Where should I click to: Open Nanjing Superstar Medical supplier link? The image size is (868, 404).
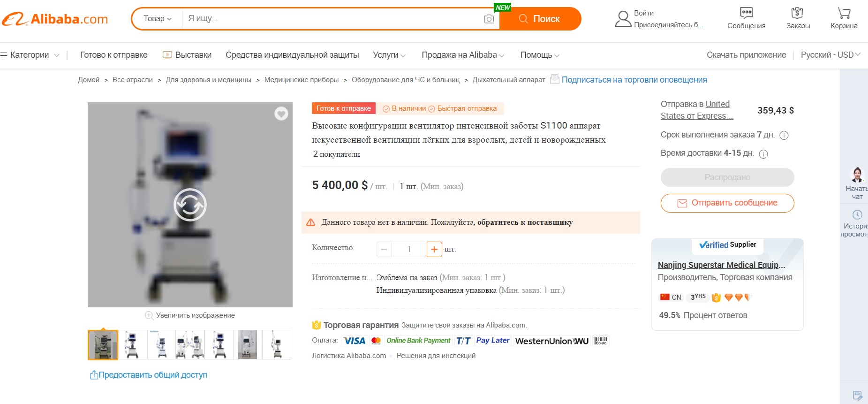(721, 265)
